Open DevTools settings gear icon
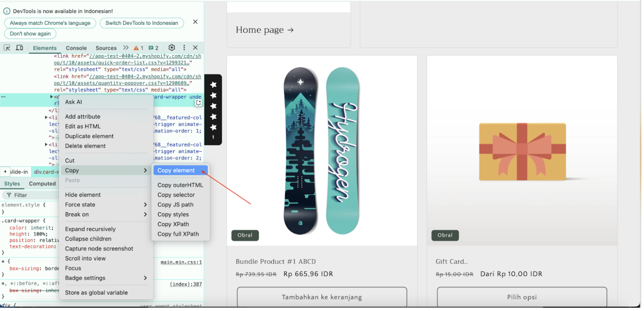This screenshot has width=644, height=311. coord(171,48)
